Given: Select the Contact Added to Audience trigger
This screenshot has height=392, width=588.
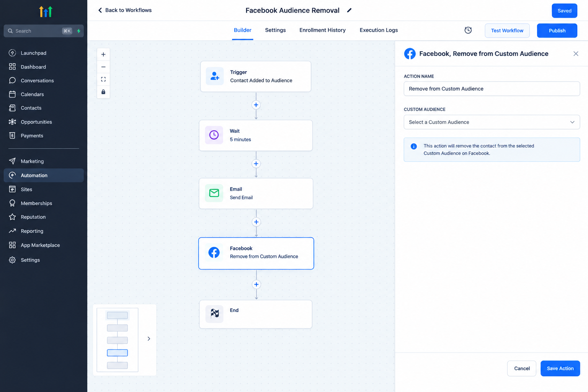Looking at the screenshot, I should tap(256, 76).
